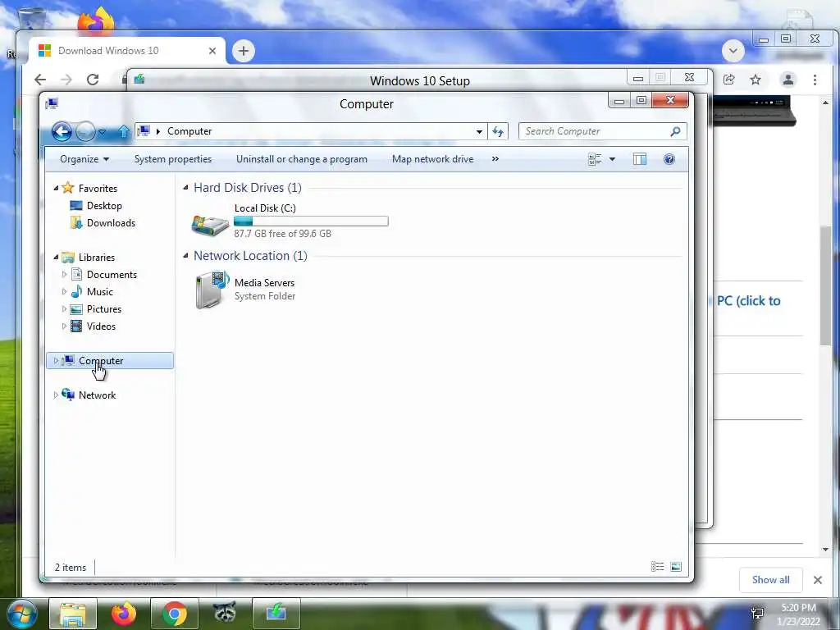This screenshot has height=630, width=840.
Task: Close the Chrome downloads bar
Action: 818,580
